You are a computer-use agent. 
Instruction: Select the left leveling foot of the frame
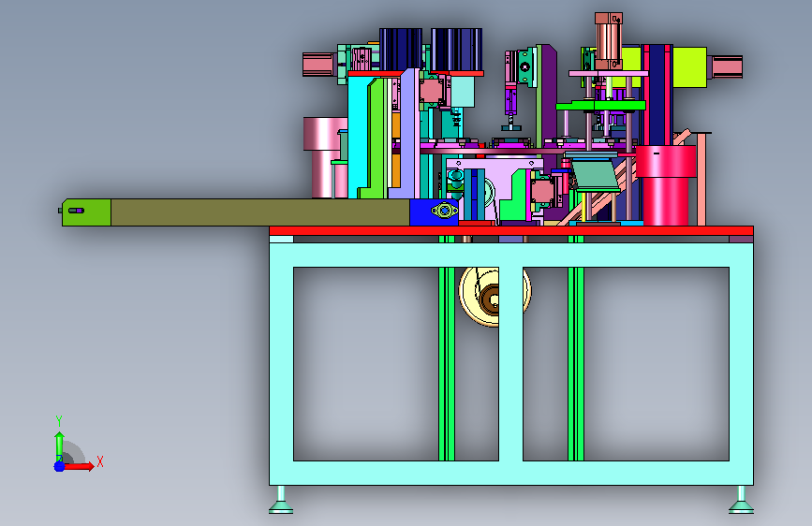pyautogui.click(x=281, y=500)
